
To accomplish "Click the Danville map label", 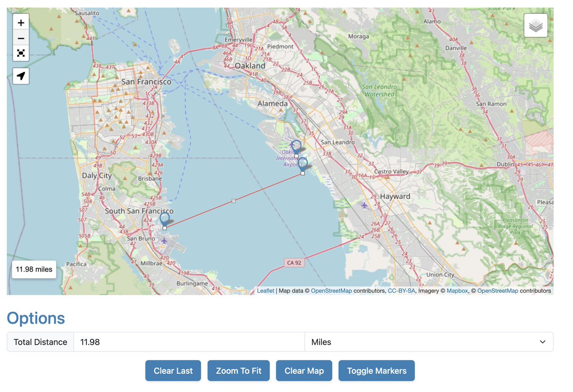I will (456, 48).
